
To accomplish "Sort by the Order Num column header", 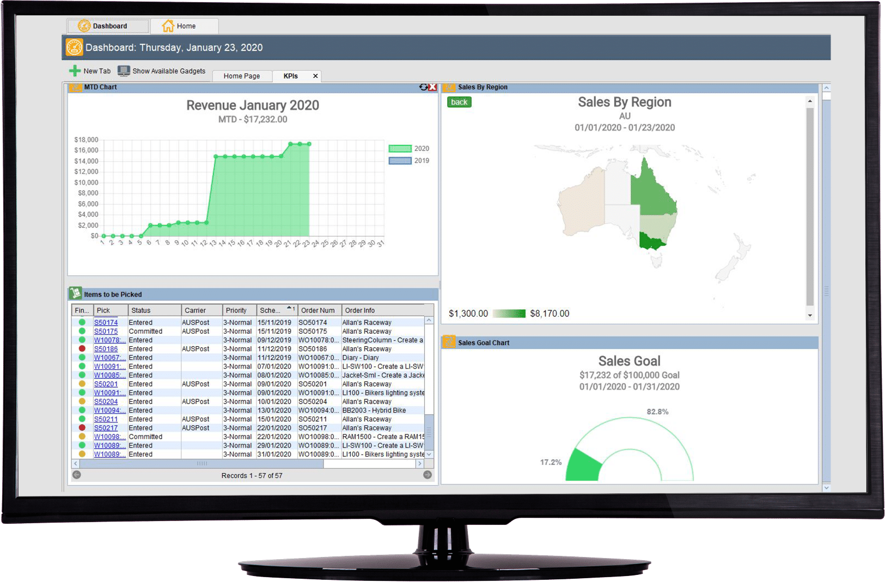I will point(320,310).
